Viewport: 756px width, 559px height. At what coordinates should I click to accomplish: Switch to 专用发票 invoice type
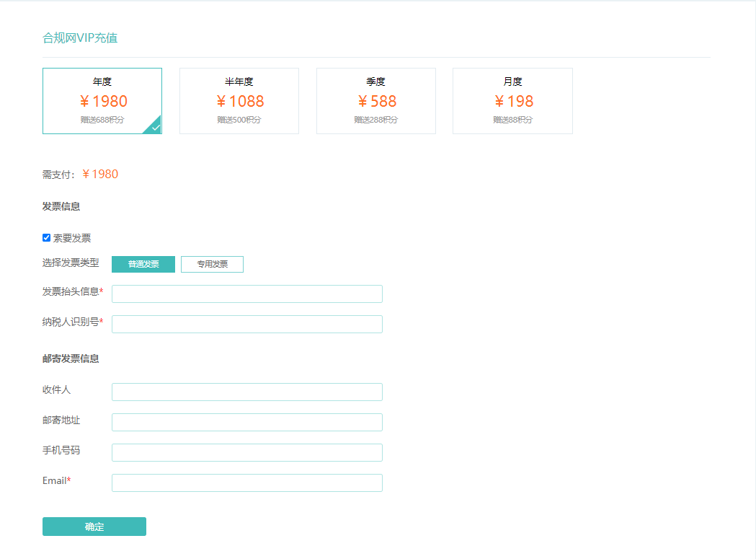pyautogui.click(x=212, y=264)
